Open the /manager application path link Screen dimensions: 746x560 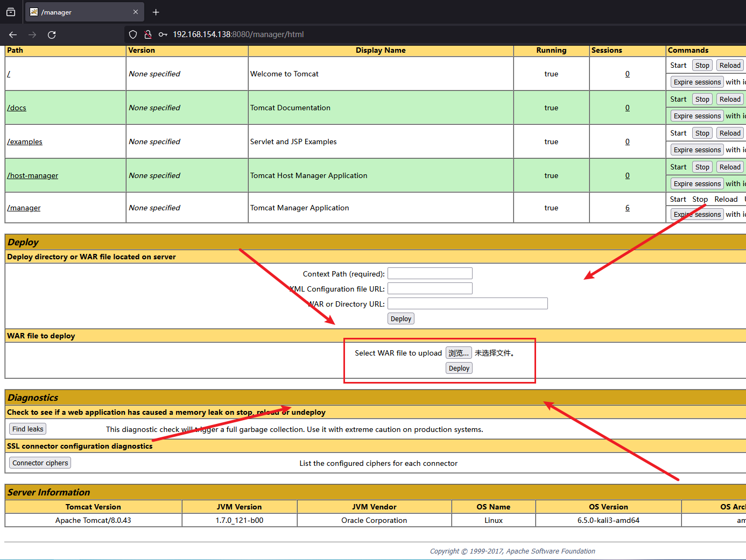click(x=24, y=208)
